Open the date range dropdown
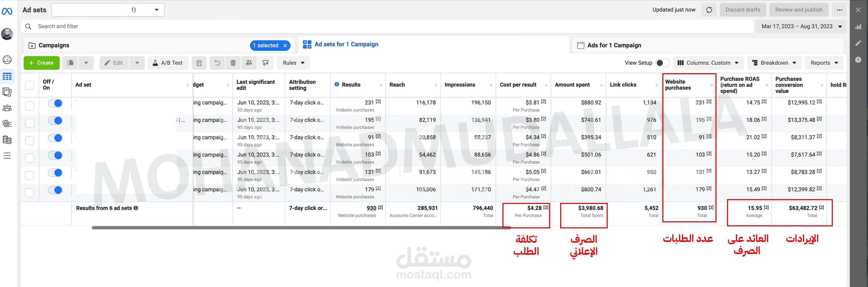The height and width of the screenshot is (287, 868). click(x=801, y=26)
